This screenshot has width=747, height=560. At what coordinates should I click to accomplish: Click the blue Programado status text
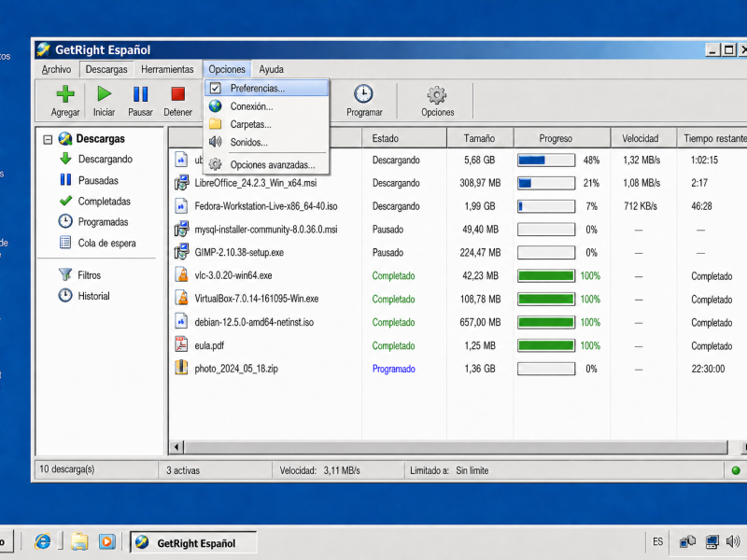tap(393, 369)
